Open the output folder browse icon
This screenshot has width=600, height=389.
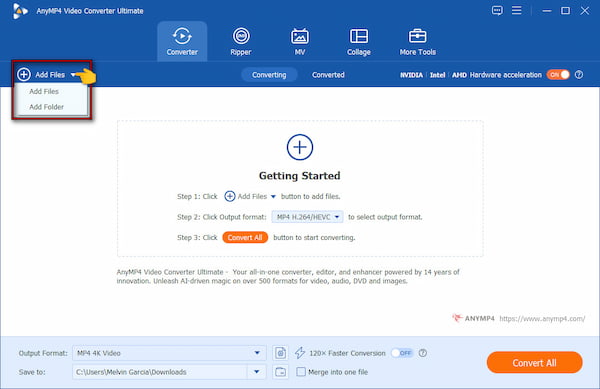pos(280,372)
